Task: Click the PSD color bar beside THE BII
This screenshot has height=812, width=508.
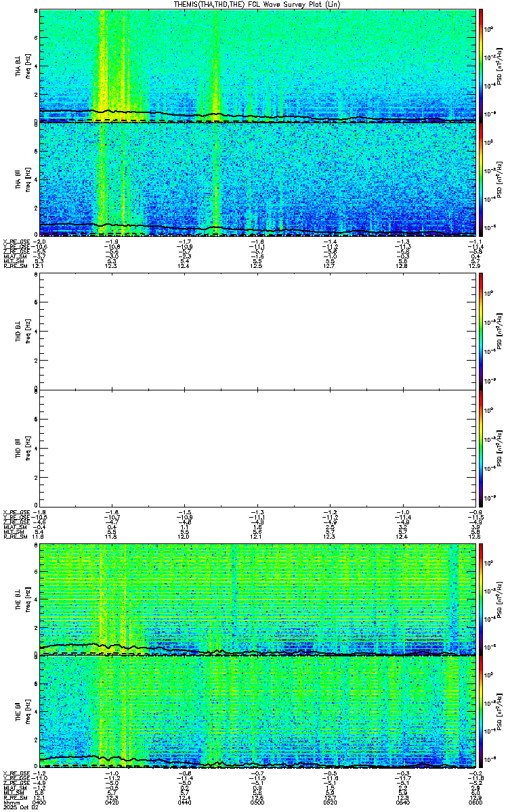Action: [x=482, y=711]
